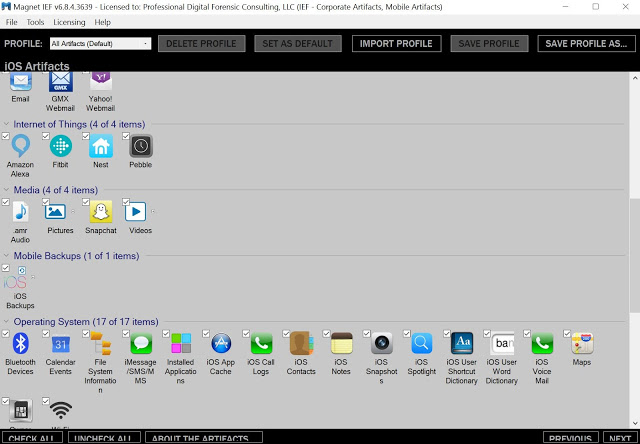Click the Amazon Alexa artifact icon
Screen dimensions: 640x444
[21, 146]
